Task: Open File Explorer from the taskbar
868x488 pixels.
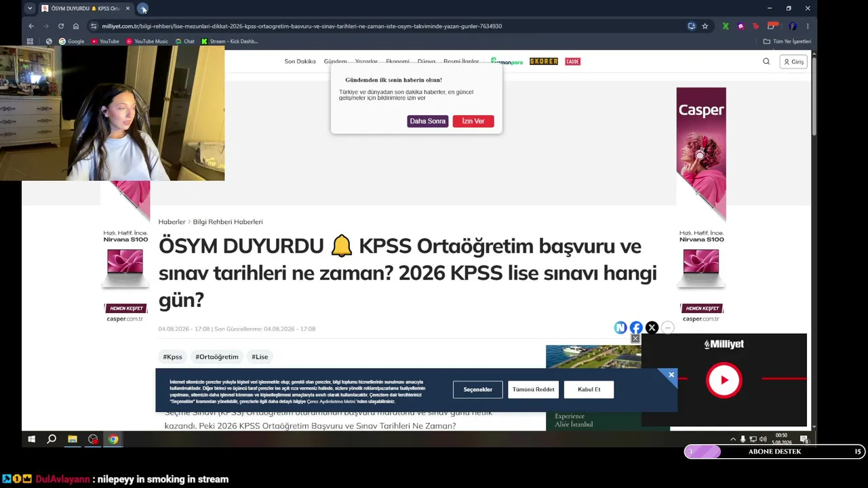Action: (73, 439)
